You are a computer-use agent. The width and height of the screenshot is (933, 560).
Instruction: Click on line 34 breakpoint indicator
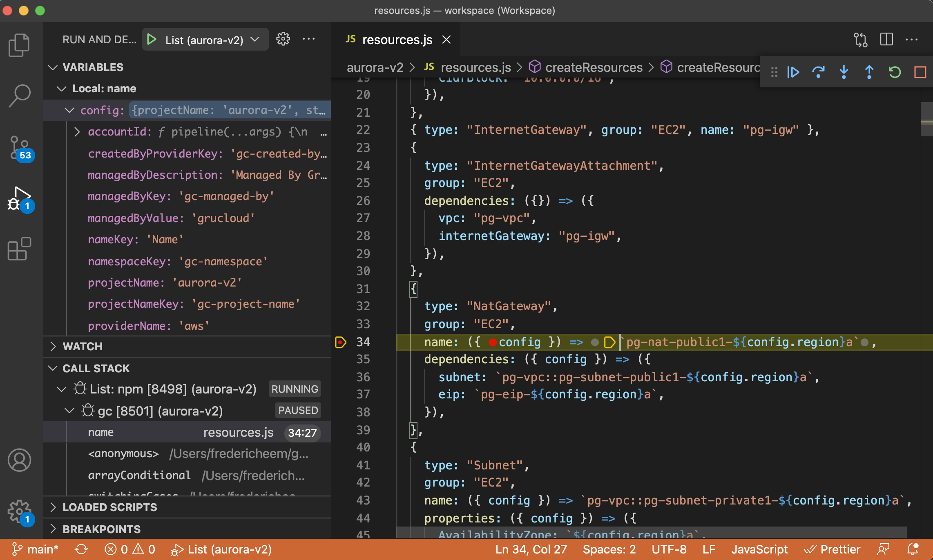coord(341,342)
